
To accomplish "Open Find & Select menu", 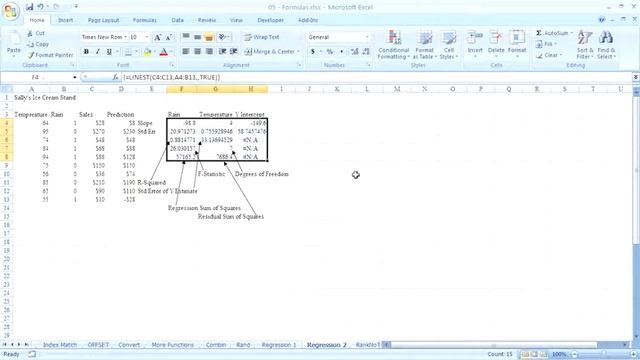I will (606, 45).
